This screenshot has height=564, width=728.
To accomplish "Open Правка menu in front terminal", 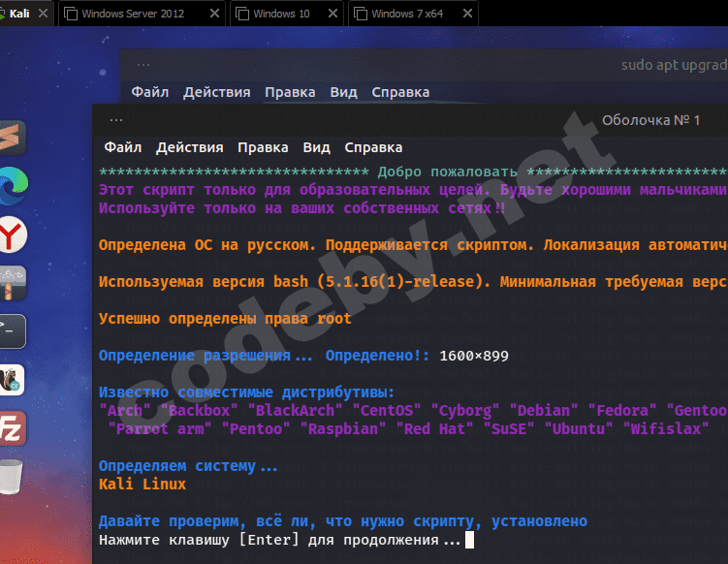I will point(263,147).
